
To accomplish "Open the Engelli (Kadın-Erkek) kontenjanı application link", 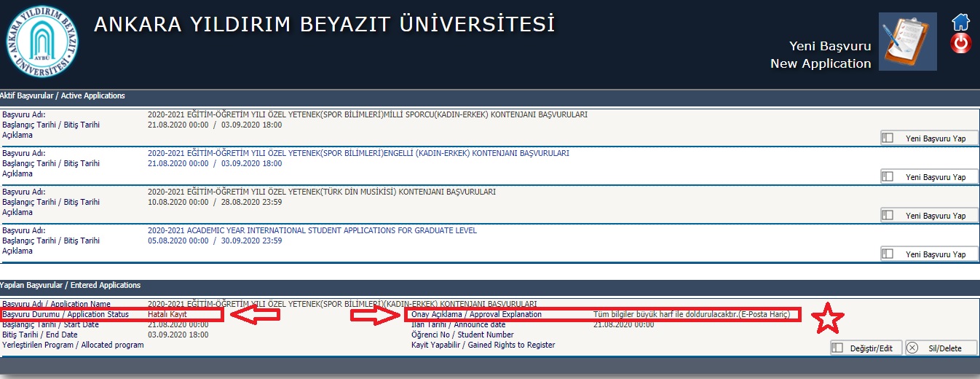I will pyautogui.click(x=357, y=153).
